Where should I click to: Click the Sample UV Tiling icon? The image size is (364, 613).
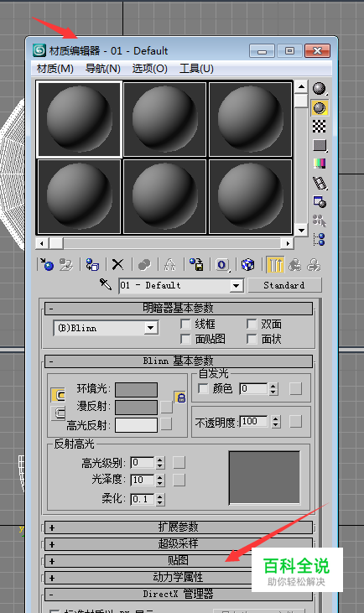[320, 145]
